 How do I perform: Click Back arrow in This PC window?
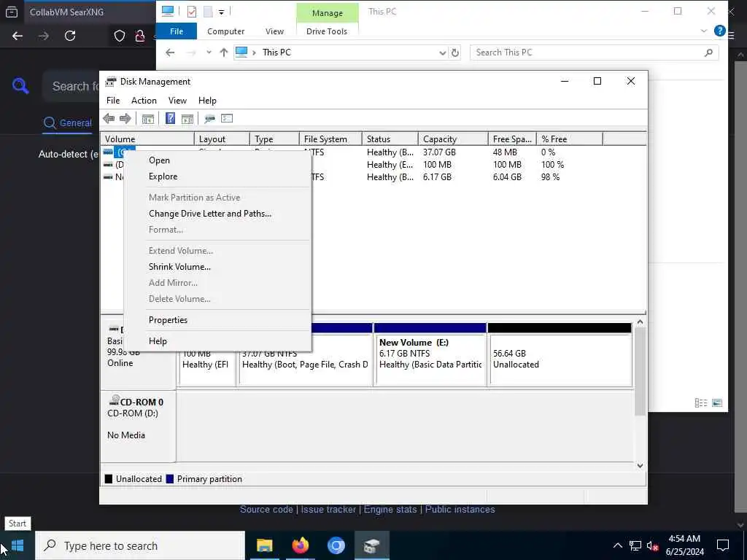pos(170,52)
